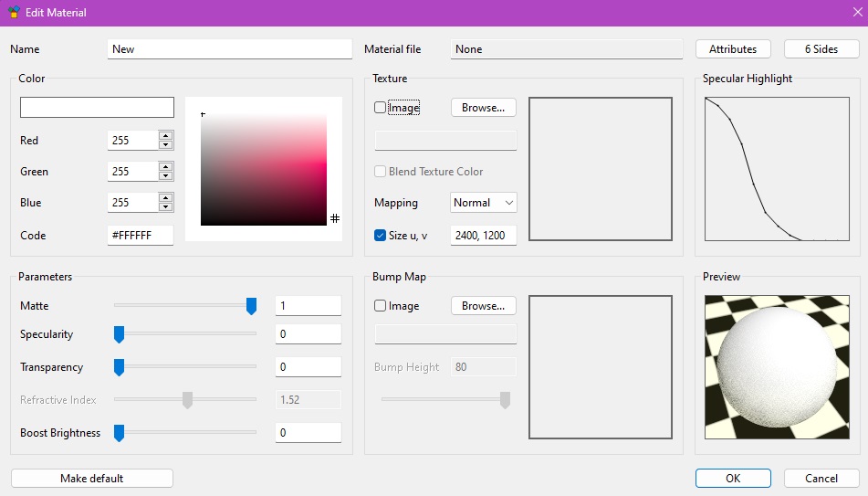
Task: Increase Red value with up arrow
Action: pos(165,135)
